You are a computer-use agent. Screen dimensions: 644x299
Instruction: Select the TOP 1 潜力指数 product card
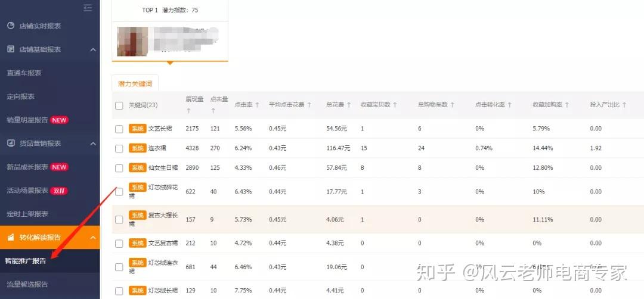point(170,31)
